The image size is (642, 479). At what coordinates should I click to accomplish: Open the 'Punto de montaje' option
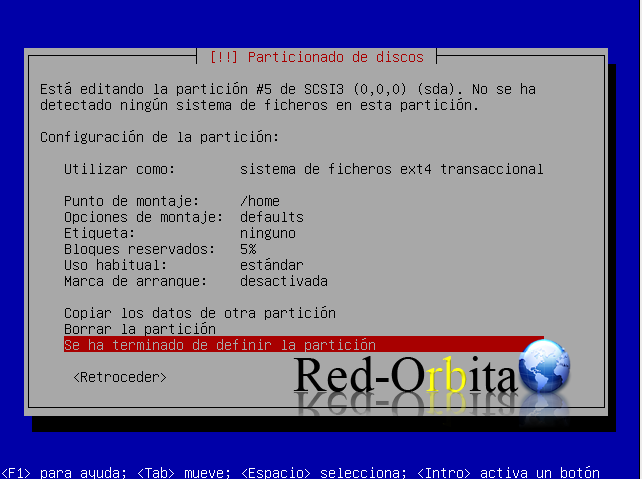tap(131, 201)
